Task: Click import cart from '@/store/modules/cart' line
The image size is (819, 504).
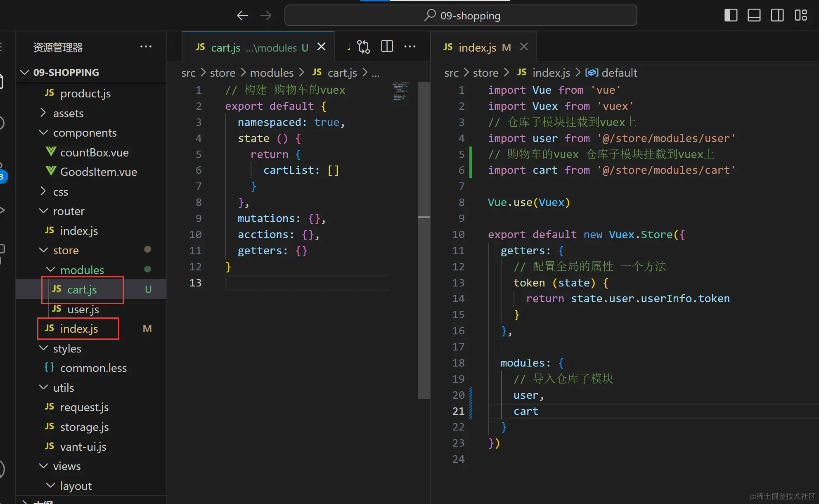Action: [612, 170]
